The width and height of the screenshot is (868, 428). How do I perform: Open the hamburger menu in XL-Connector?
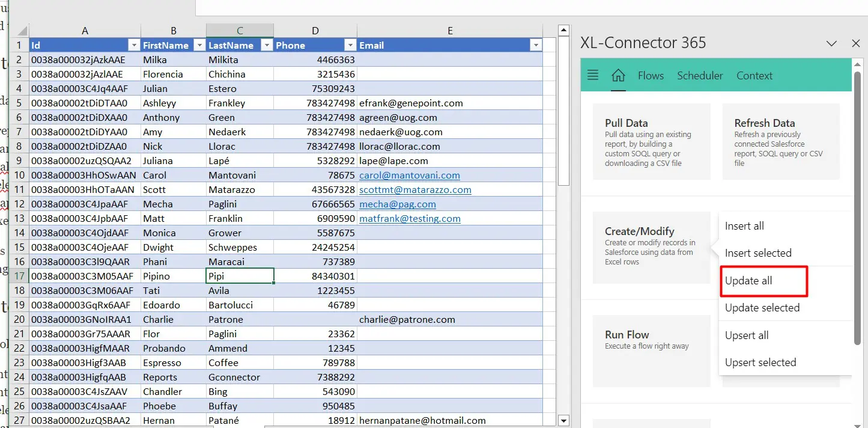593,75
